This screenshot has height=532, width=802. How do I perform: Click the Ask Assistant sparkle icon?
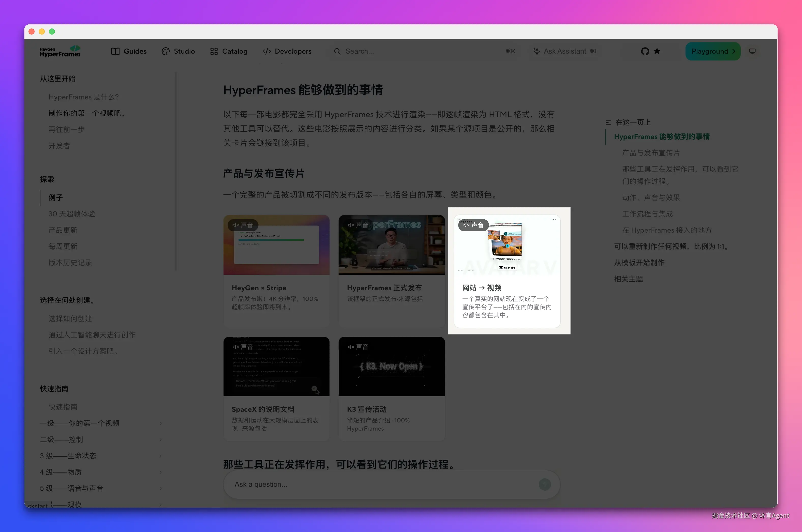coord(537,51)
